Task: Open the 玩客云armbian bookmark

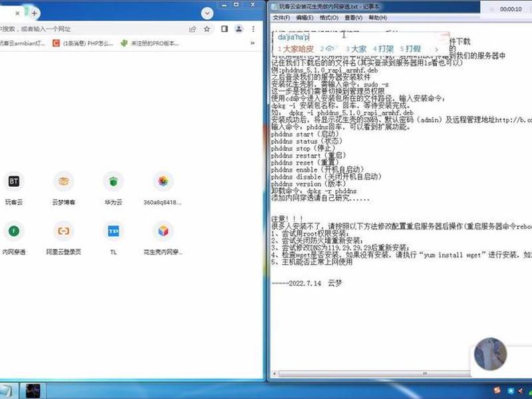Action: coord(23,43)
